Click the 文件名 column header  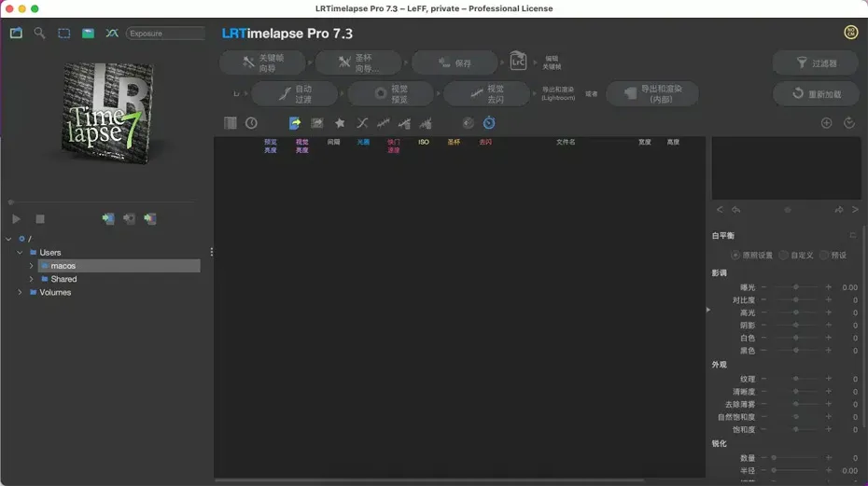click(566, 143)
